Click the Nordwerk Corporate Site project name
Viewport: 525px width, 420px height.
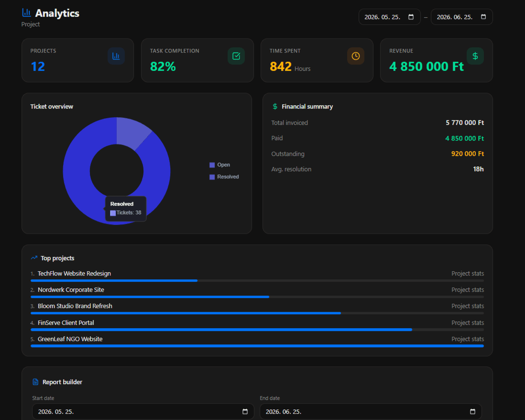point(71,290)
